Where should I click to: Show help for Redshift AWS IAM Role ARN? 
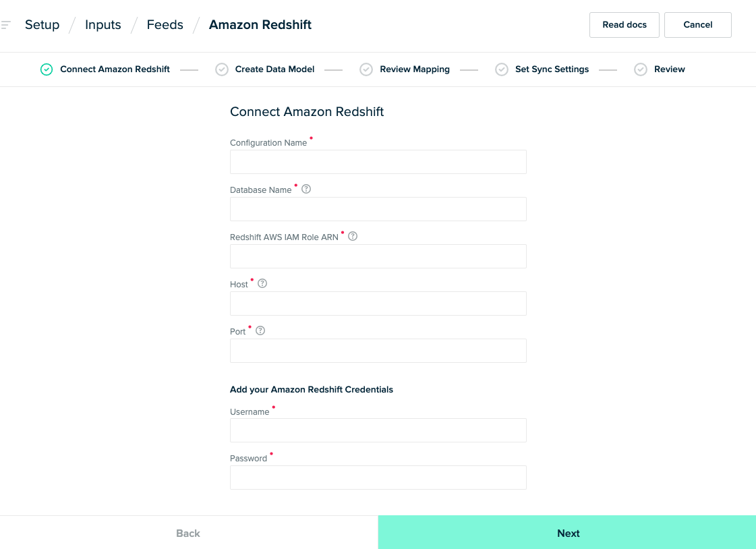[x=353, y=236]
